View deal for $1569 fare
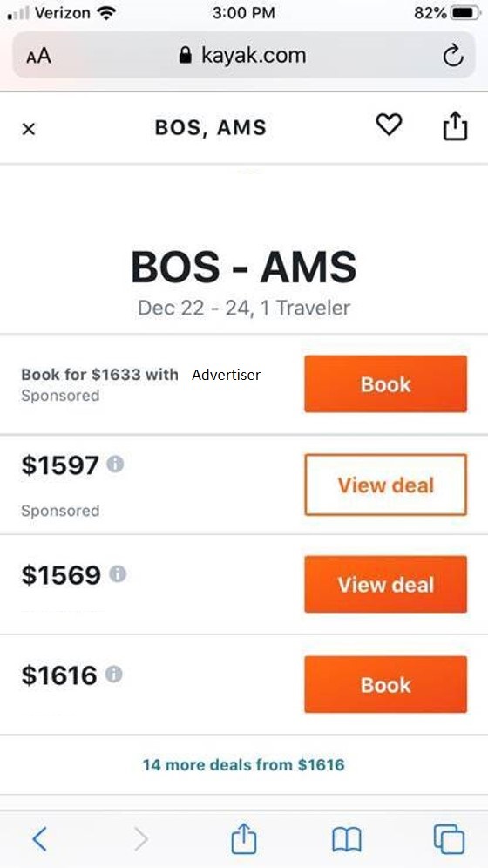 pos(386,585)
